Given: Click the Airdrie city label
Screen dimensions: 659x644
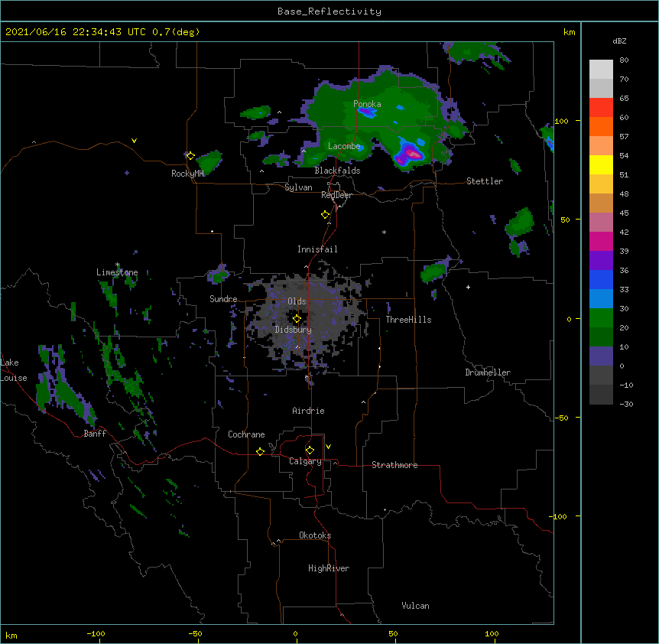Looking at the screenshot, I should click(309, 411).
